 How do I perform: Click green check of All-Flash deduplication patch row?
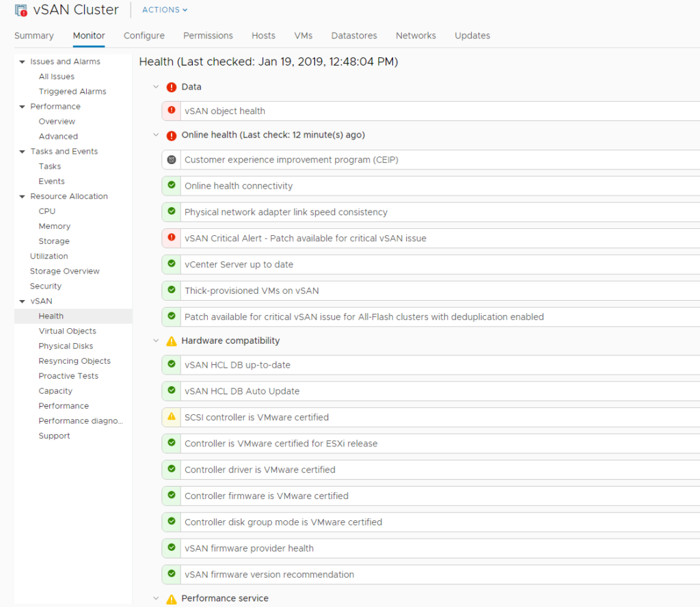[172, 316]
